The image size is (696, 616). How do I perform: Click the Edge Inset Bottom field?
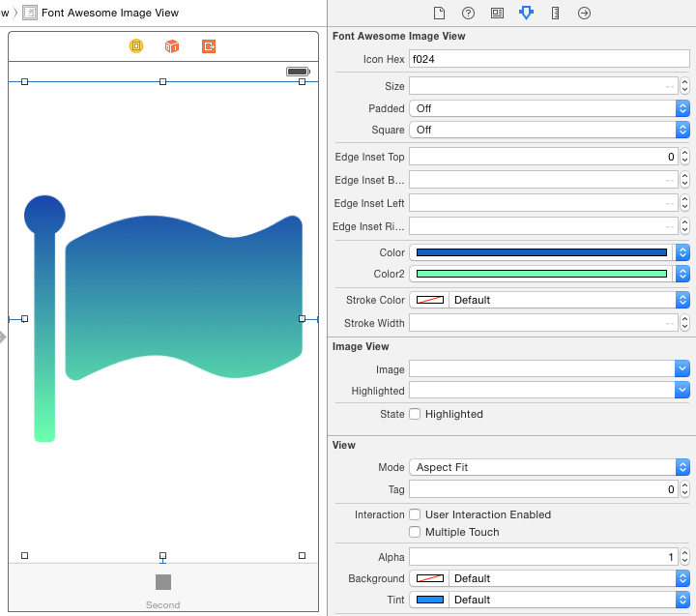click(x=543, y=180)
